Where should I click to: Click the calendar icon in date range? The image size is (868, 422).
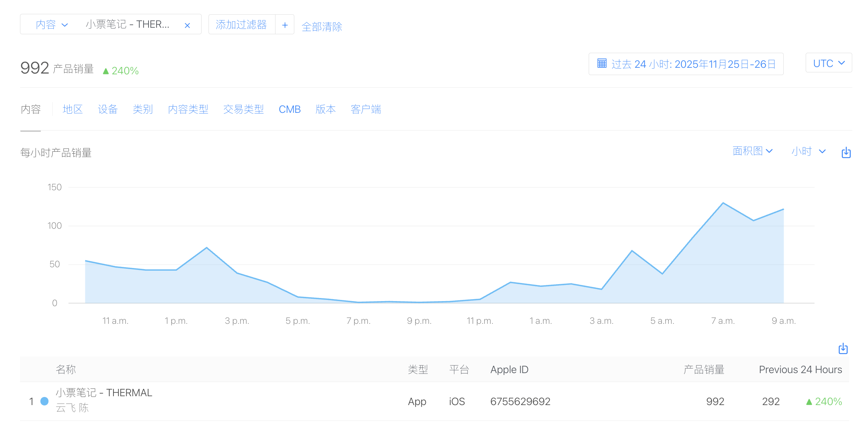point(602,64)
